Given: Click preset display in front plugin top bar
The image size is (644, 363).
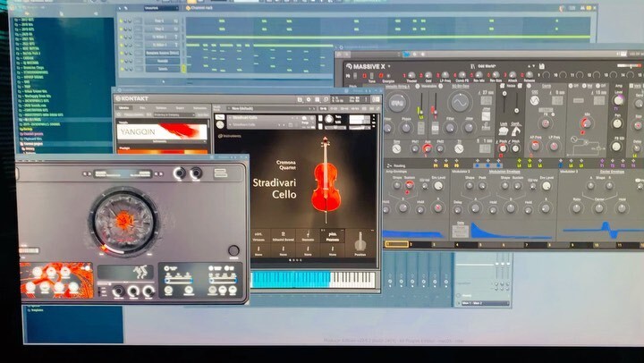Looking at the screenshot, I should pyautogui.click(x=123, y=173).
